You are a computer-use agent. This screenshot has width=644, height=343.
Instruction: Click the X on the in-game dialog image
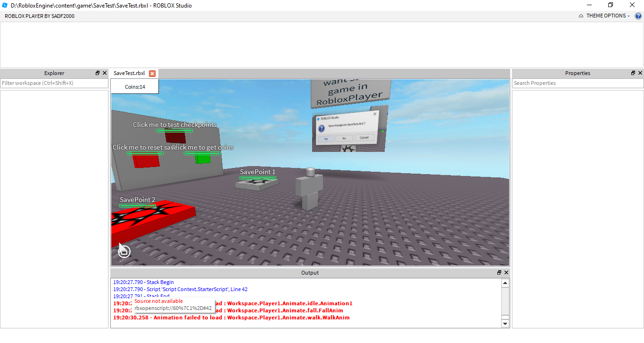click(375, 114)
